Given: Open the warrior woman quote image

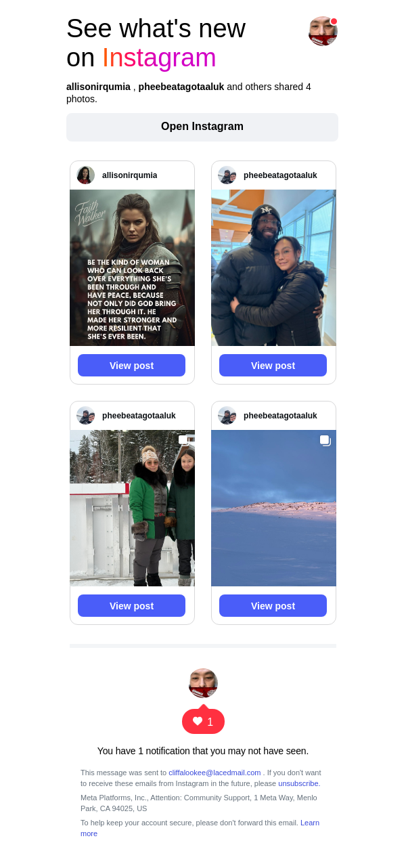Looking at the screenshot, I should [132, 267].
